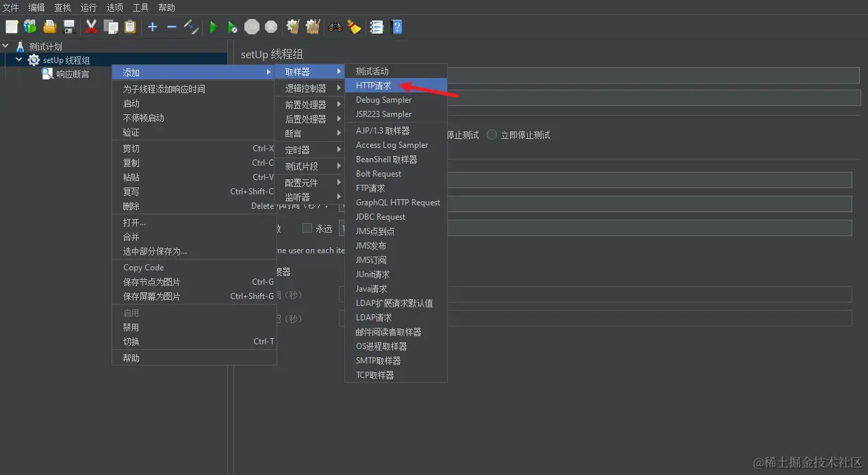
Task: Click the Start no pauses icon
Action: pos(232,27)
